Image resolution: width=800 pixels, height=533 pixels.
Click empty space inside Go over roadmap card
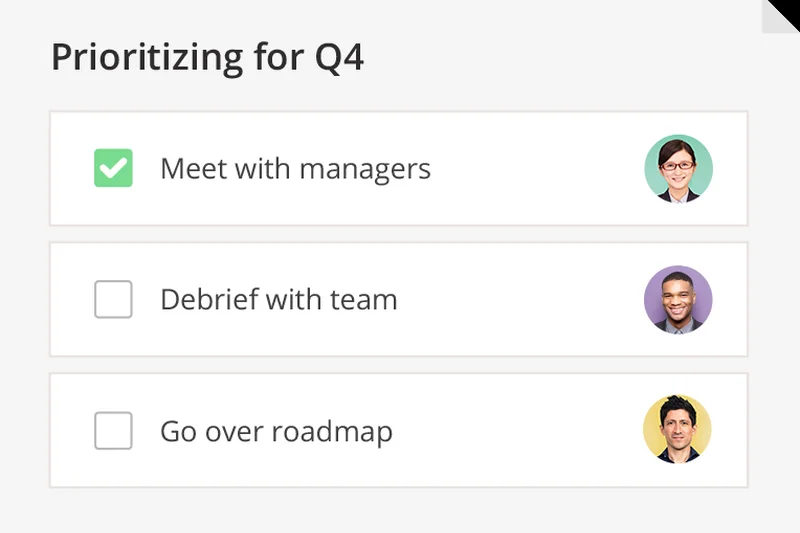(x=520, y=431)
